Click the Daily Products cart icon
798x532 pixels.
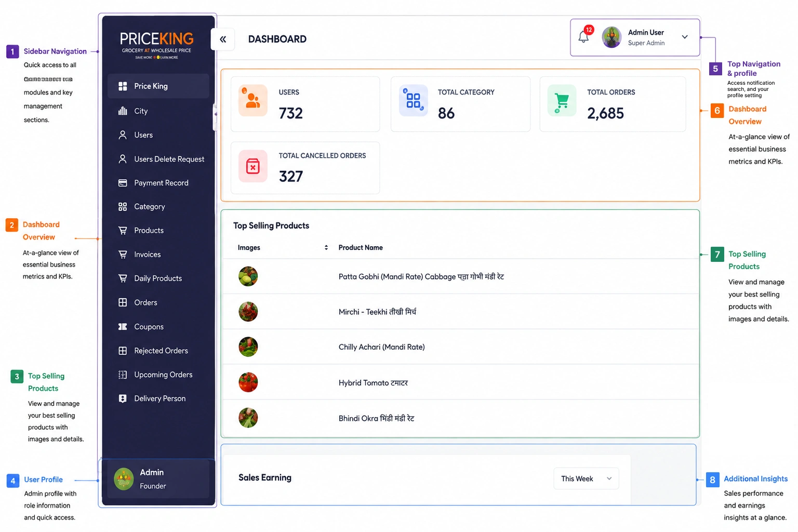[x=123, y=278]
